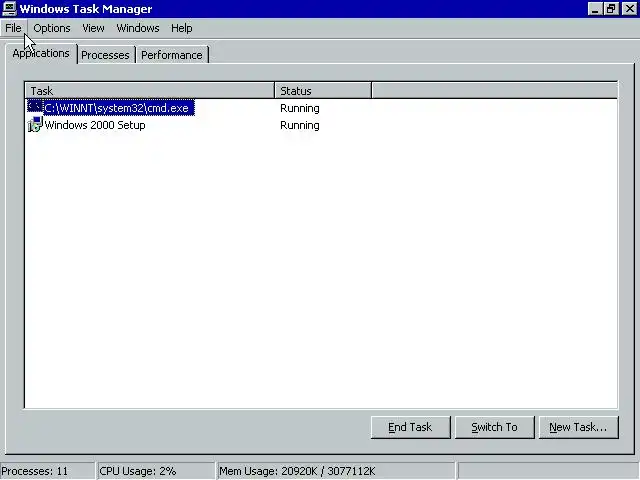This screenshot has height=480, width=640.
Task: Sort by the Status column header
Action: point(323,91)
